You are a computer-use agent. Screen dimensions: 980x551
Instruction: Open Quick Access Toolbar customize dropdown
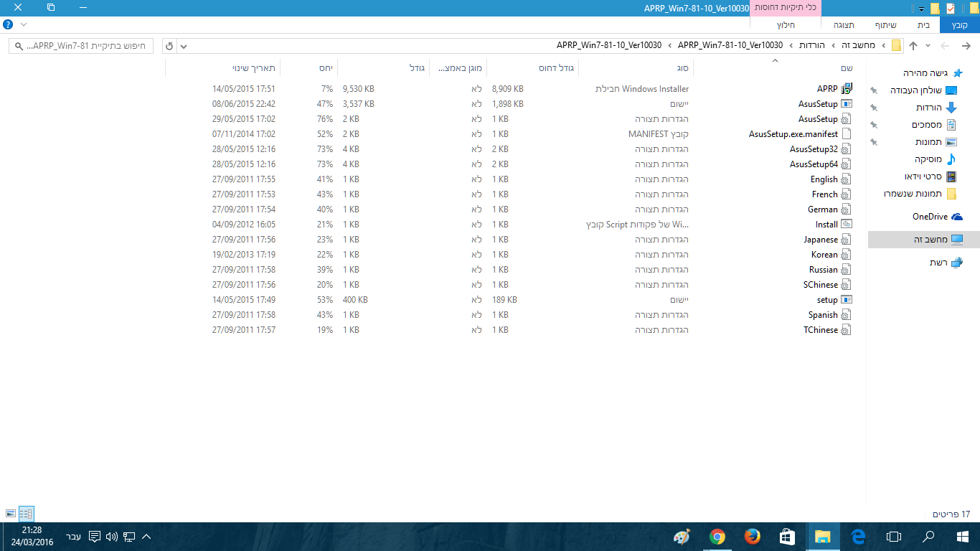point(921,9)
